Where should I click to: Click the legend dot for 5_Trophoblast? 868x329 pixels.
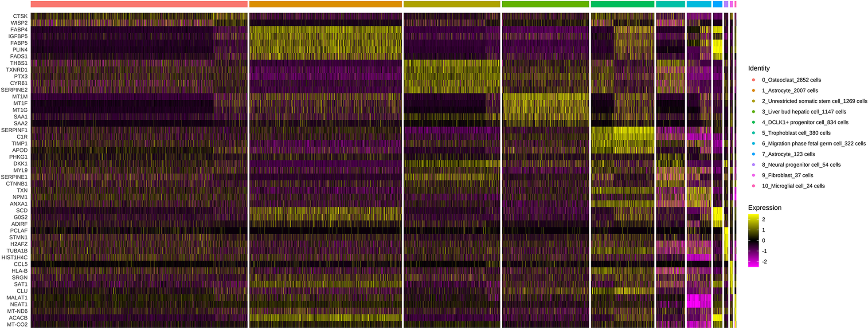click(x=753, y=133)
